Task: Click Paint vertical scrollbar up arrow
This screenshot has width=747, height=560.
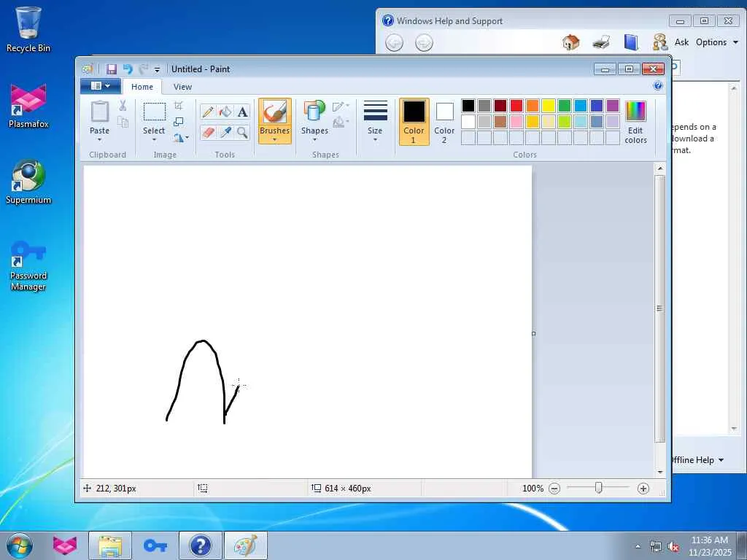Action: (x=659, y=168)
